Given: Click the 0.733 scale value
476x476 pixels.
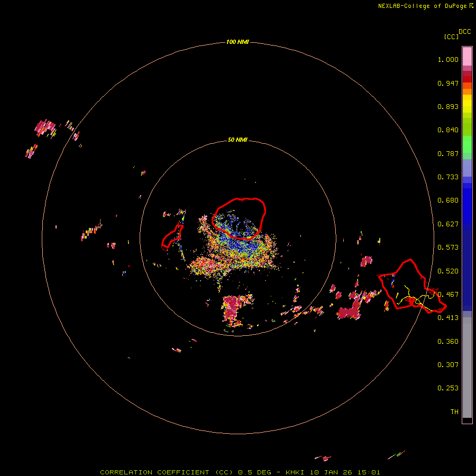Looking at the screenshot, I should [x=448, y=177].
